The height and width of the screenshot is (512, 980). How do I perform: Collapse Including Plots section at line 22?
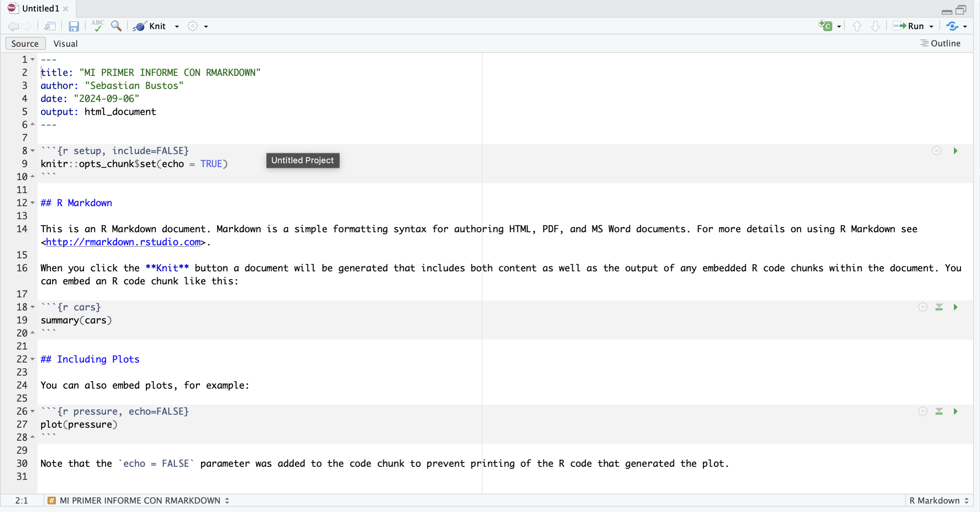click(33, 359)
